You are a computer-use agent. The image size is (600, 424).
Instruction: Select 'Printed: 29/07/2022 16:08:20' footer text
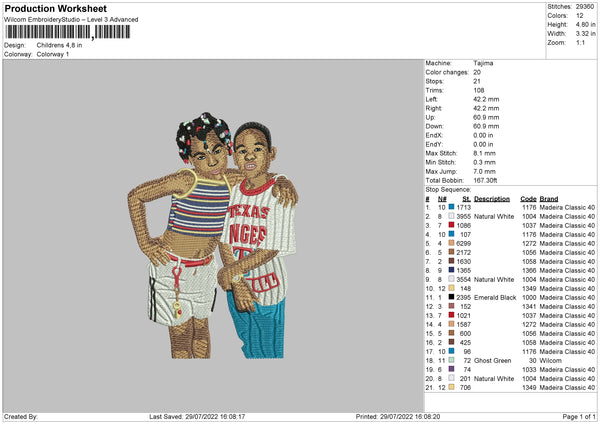point(398,416)
